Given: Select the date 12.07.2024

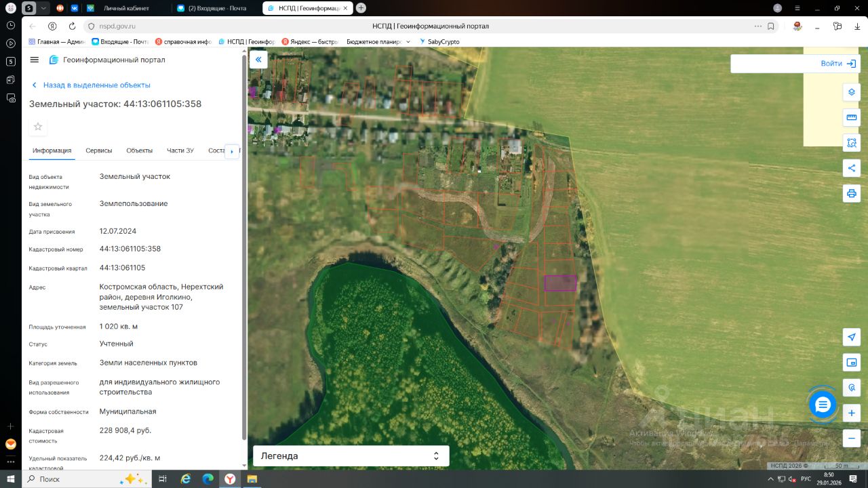Looking at the screenshot, I should 118,231.
